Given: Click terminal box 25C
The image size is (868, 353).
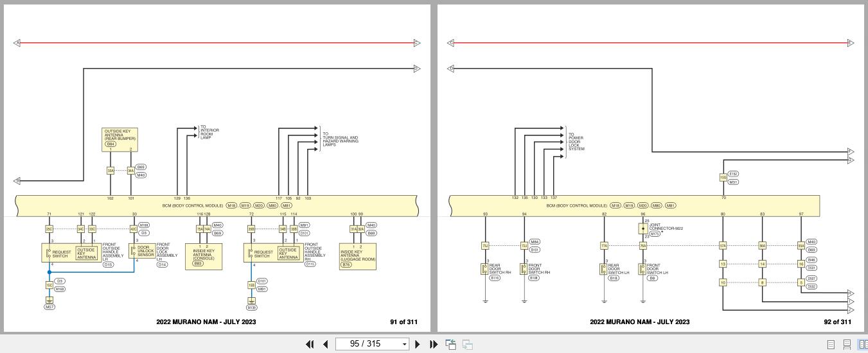Looking at the screenshot, I should tap(49, 229).
